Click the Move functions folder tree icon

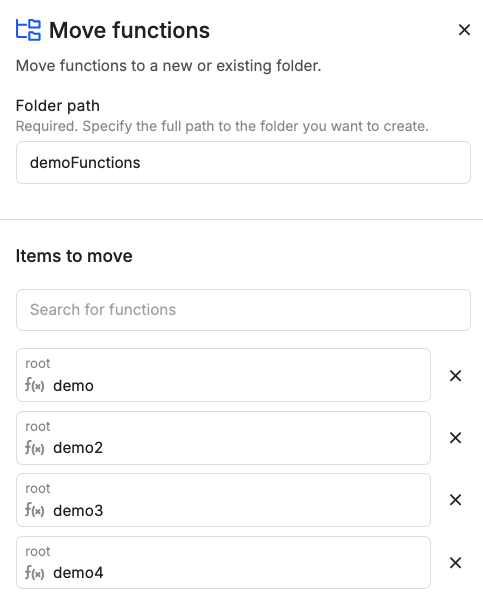pyautogui.click(x=28, y=30)
